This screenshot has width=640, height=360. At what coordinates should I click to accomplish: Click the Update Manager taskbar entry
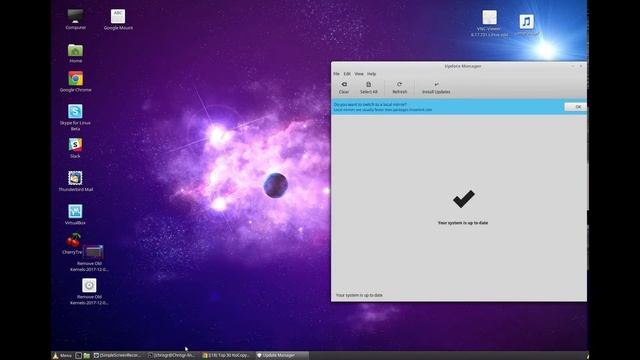click(281, 356)
